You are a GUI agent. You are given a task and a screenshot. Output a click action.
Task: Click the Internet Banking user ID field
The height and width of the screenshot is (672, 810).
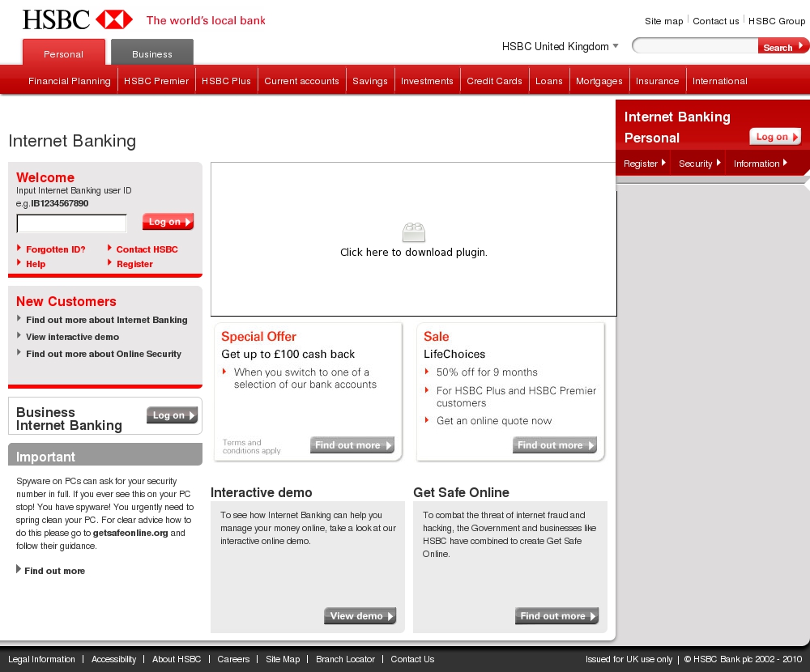(72, 223)
